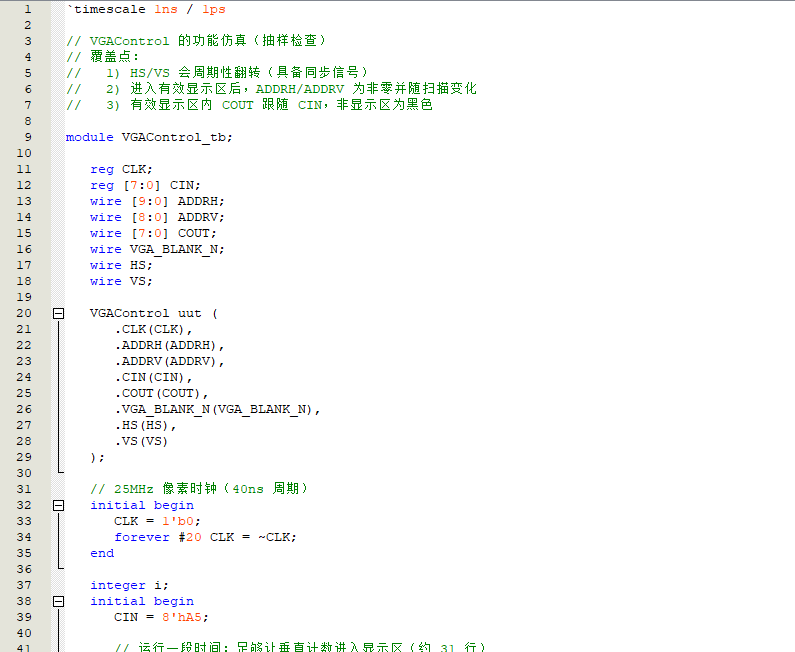795x652 pixels.
Task: Click the 'forever #20 CLK = ~CLK;' line
Action: (205, 537)
